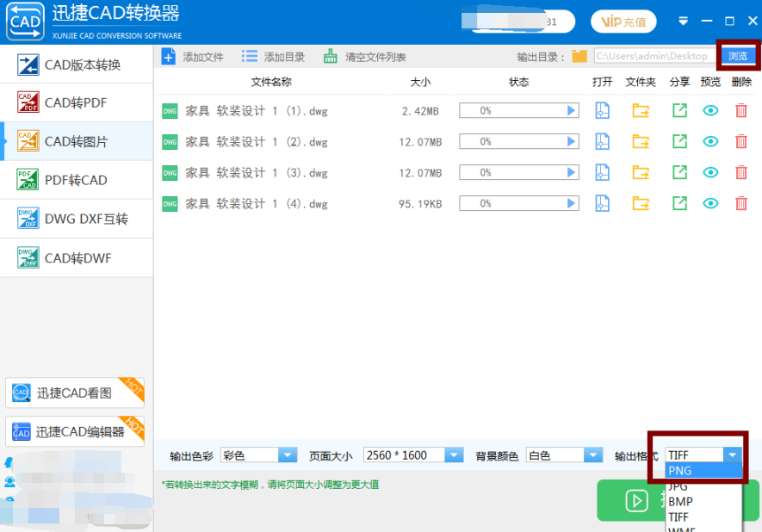Select PNG in output format list
Viewport: 762px width, 532px height.
point(703,470)
